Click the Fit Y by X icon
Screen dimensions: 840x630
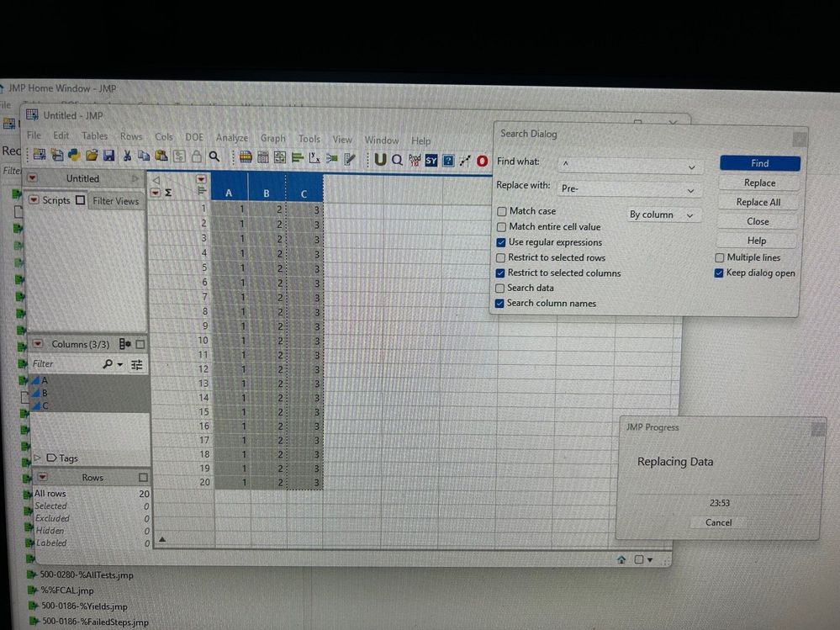click(314, 158)
